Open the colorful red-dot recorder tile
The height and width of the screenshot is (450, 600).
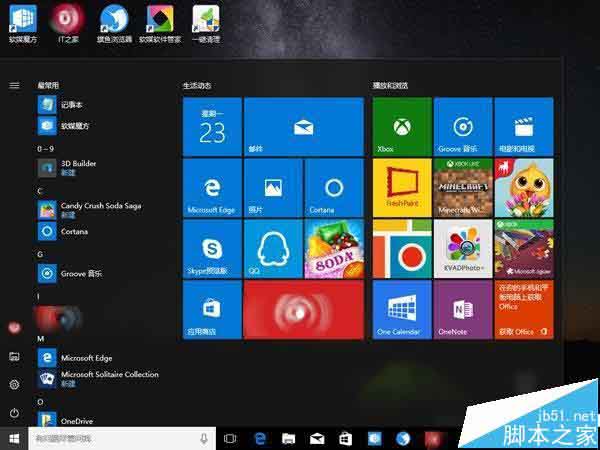tap(402, 249)
